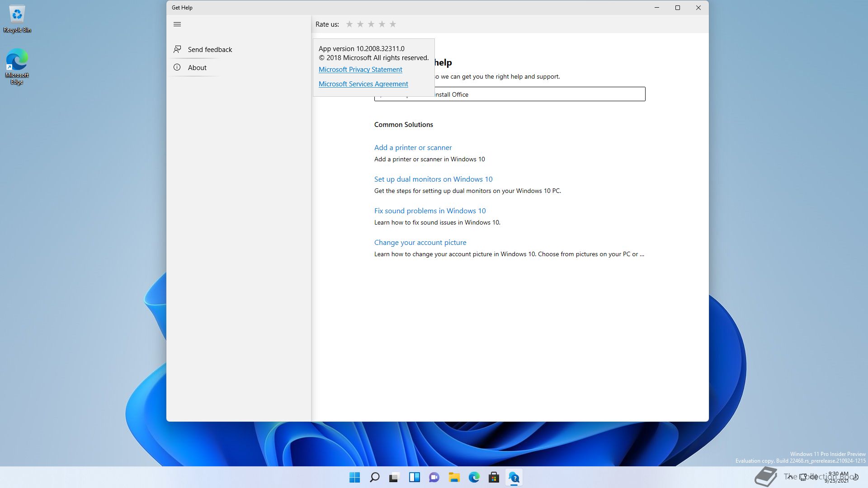Click Get Help icon in taskbar
The width and height of the screenshot is (868, 488).
(x=514, y=477)
